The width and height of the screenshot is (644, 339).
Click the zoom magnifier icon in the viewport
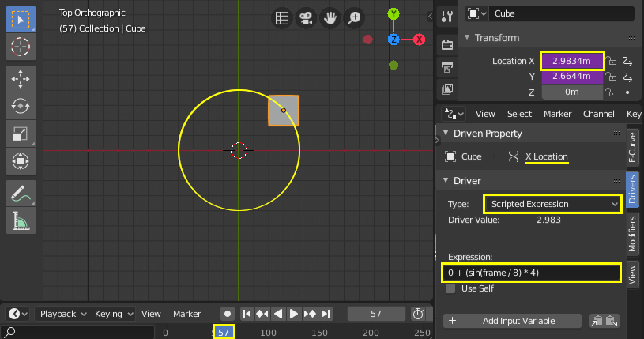coord(355,18)
